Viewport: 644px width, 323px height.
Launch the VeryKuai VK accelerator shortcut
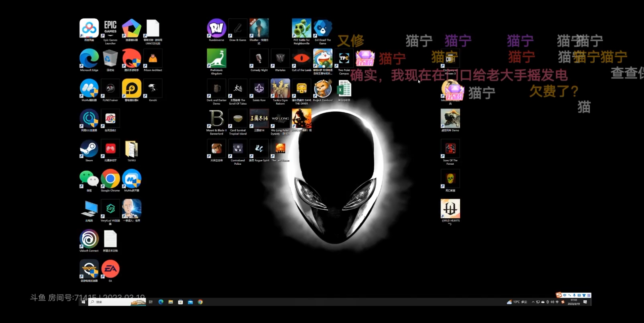coord(110,212)
